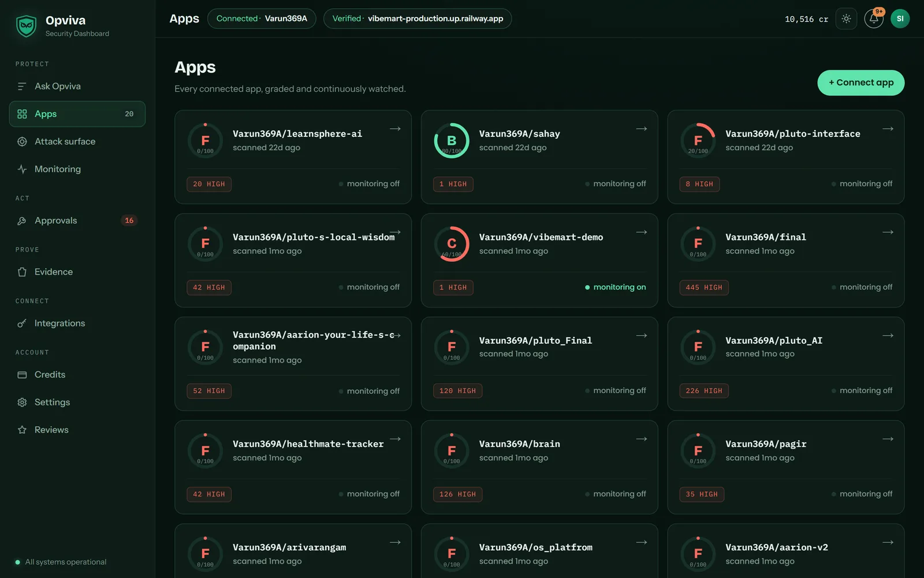Click the Connect app button
This screenshot has height=578, width=924.
[861, 83]
